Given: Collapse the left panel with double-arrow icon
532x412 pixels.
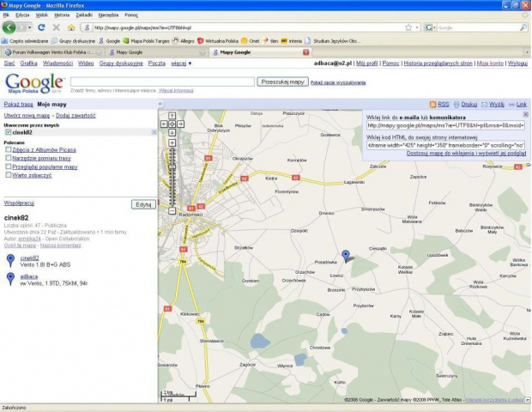Looking at the screenshot, I should click(160, 104).
